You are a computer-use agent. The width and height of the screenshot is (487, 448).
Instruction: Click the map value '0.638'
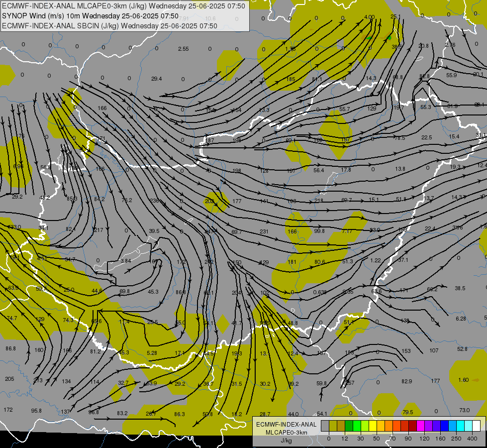coord(319,292)
